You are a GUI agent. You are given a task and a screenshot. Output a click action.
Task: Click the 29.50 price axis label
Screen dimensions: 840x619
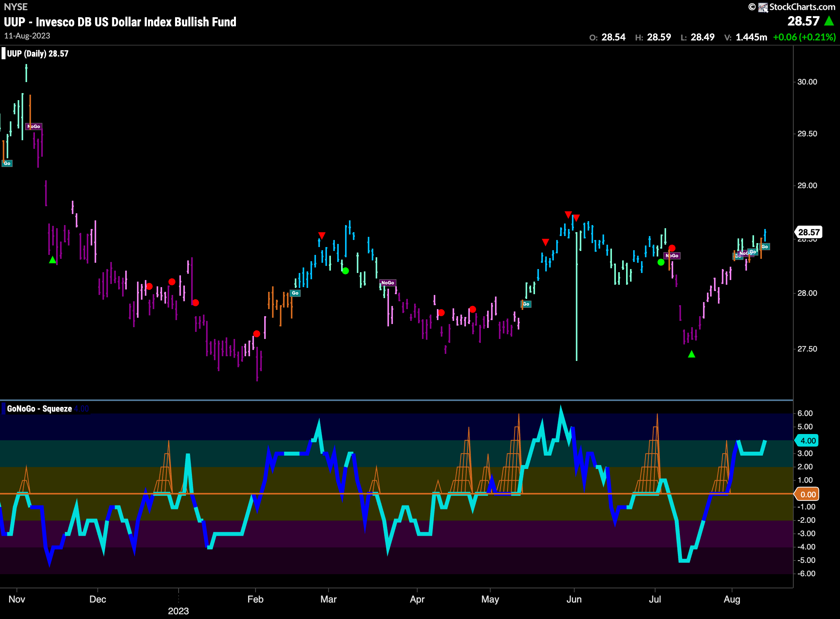coord(807,134)
